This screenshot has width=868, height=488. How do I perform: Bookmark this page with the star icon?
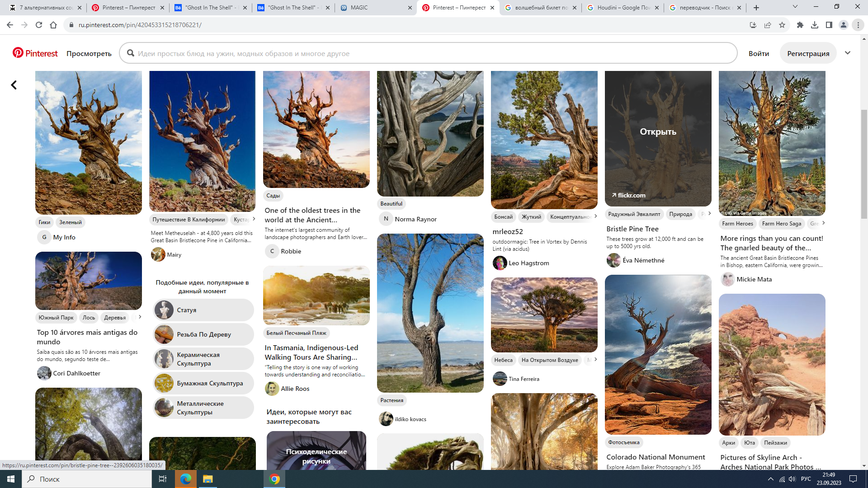pyautogui.click(x=782, y=25)
